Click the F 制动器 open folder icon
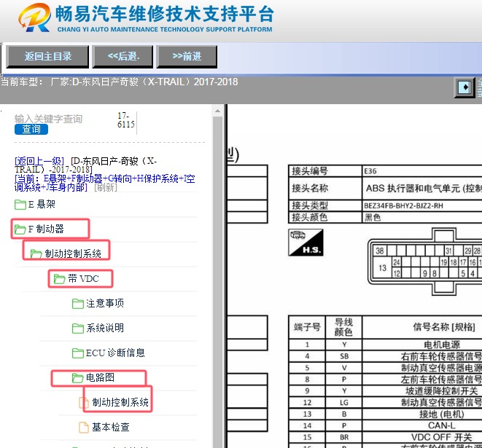 point(20,229)
